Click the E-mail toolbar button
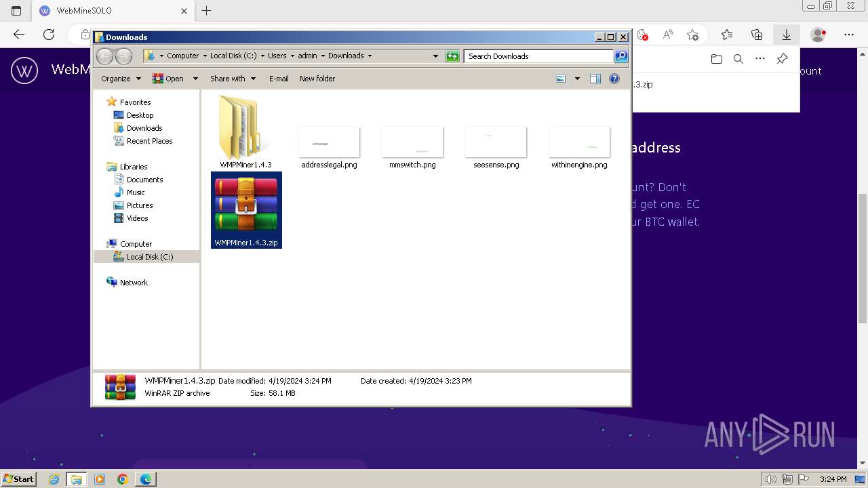 click(279, 79)
